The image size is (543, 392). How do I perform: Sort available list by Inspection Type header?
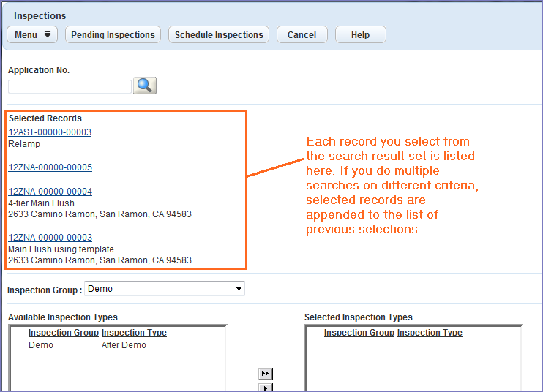point(134,333)
